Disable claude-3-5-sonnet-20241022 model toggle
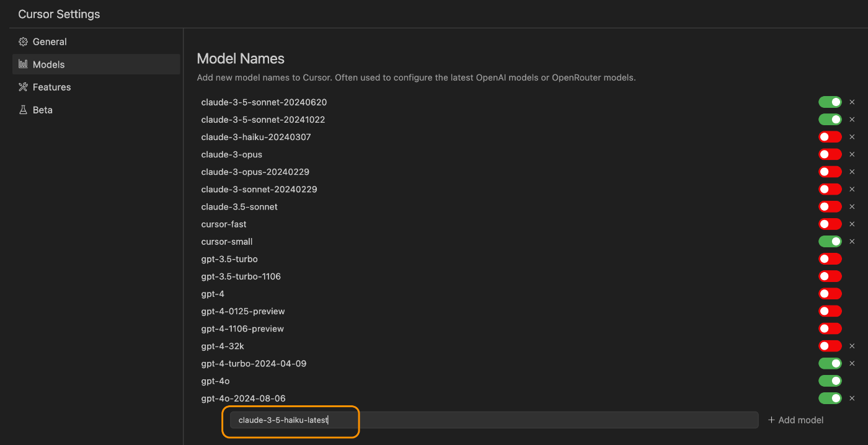868x445 pixels. 830,120
